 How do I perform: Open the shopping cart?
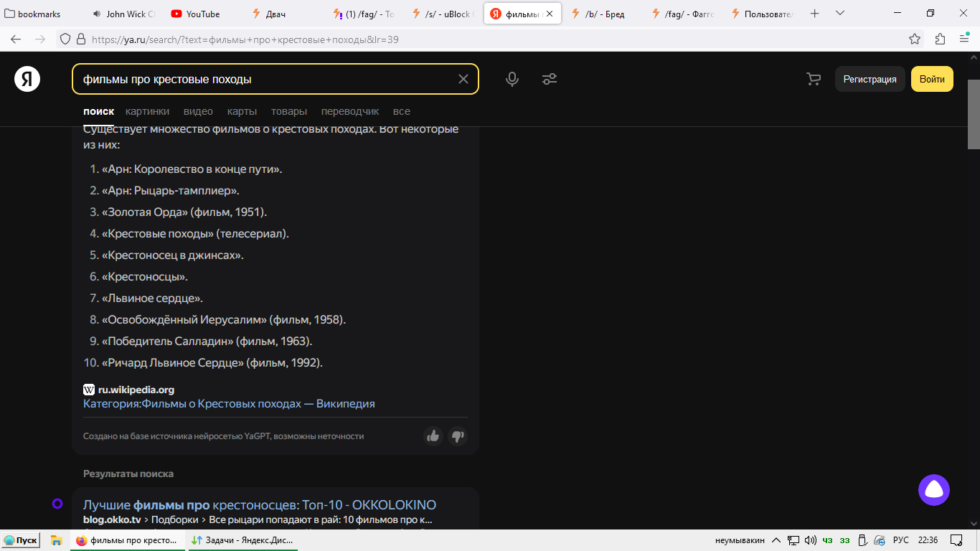point(813,79)
